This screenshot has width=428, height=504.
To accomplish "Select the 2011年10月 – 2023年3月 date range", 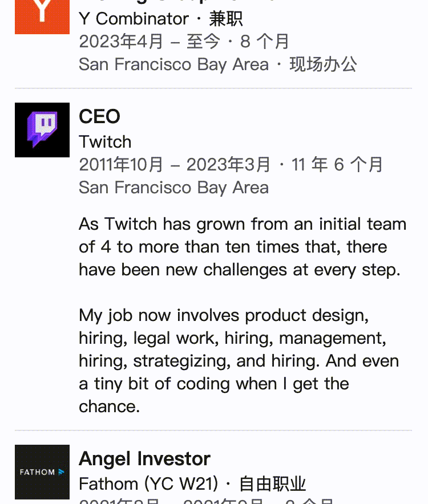I will [175, 165].
